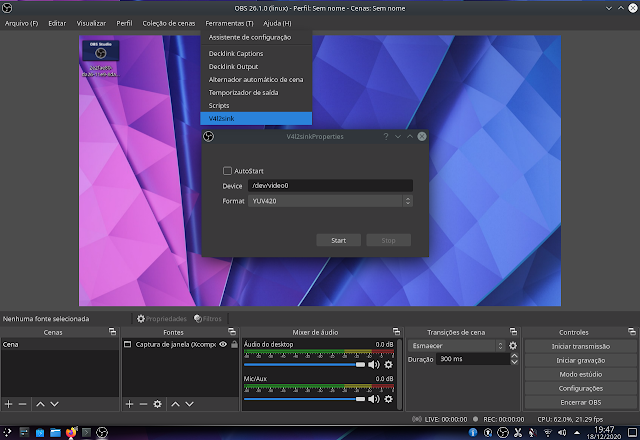This screenshot has width=640, height=440.
Task: Open Mic/Aux settings gear
Action: point(389,399)
